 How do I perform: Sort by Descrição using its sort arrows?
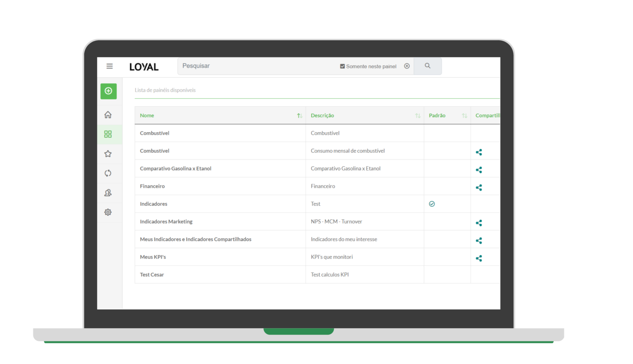pyautogui.click(x=418, y=115)
